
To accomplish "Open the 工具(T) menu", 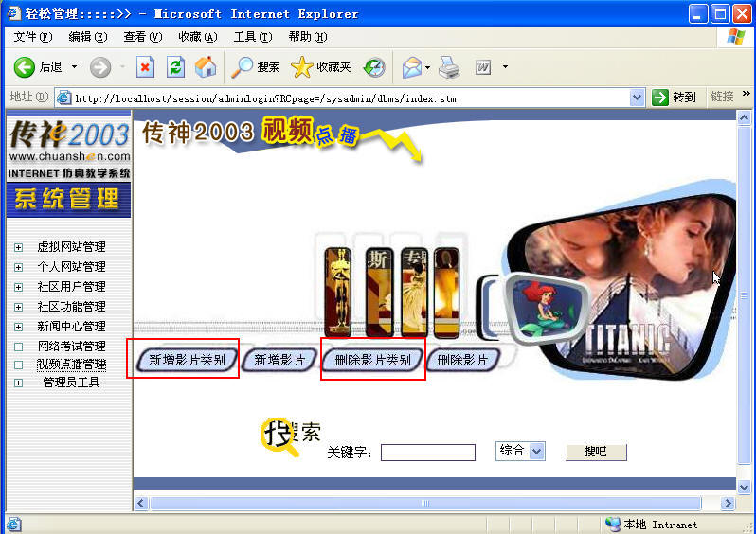I will pyautogui.click(x=252, y=37).
